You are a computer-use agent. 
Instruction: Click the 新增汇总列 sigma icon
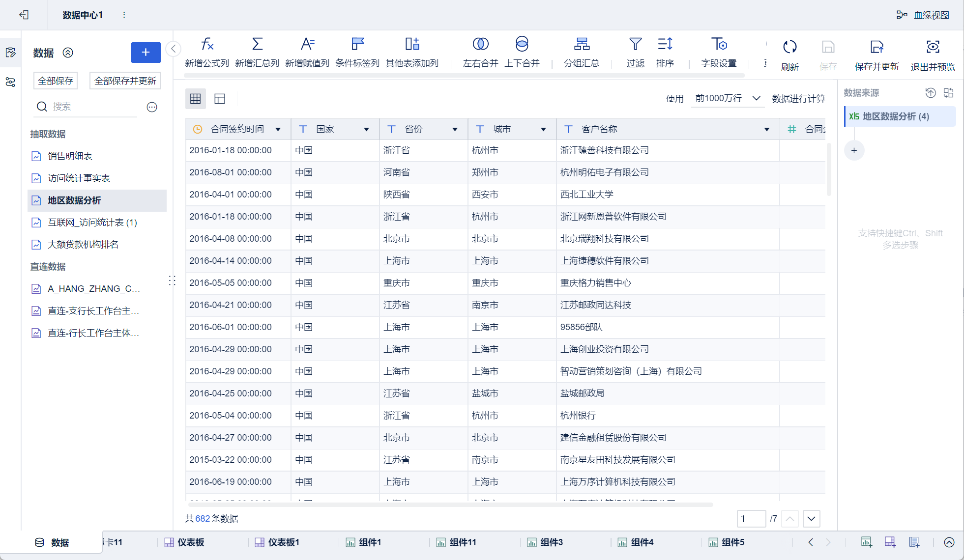pyautogui.click(x=257, y=45)
